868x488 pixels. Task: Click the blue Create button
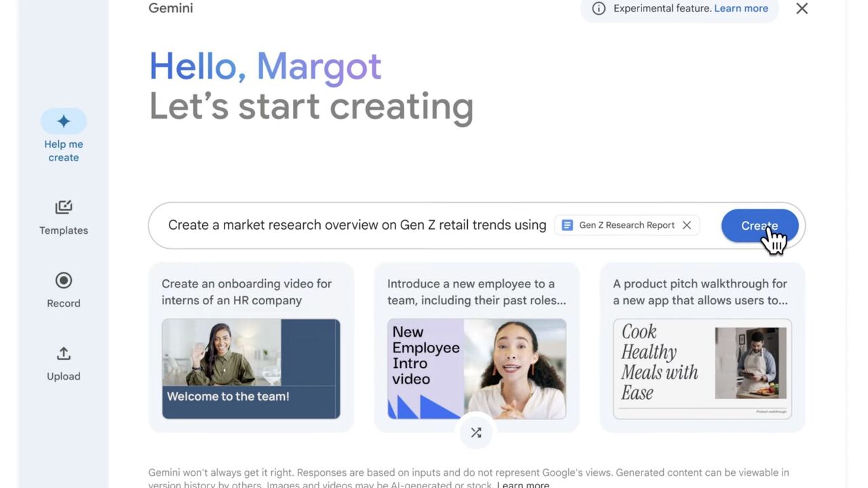coord(759,226)
